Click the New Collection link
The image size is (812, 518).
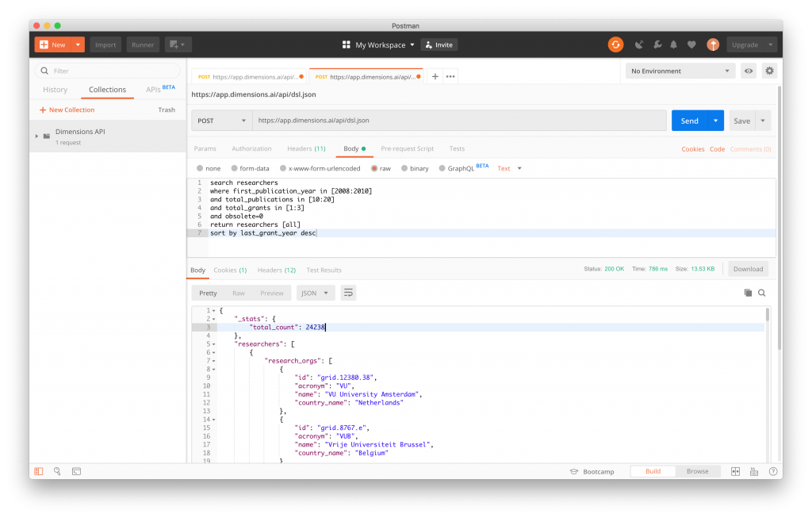coord(67,109)
